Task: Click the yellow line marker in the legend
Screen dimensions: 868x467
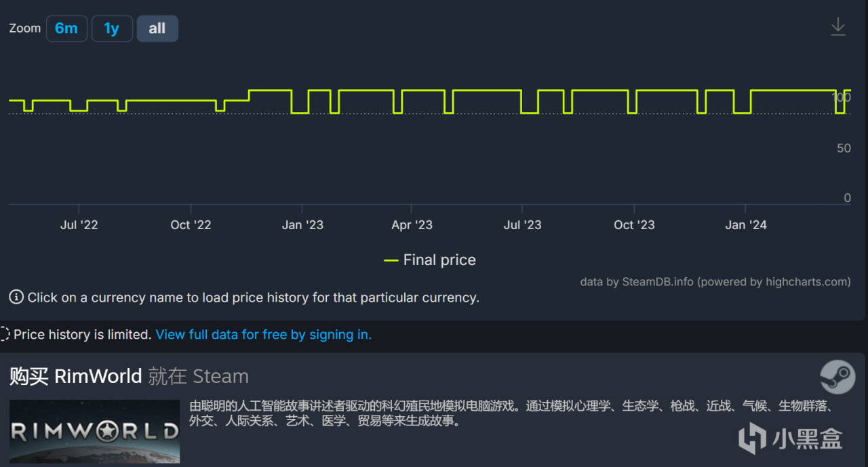Action: 391,260
